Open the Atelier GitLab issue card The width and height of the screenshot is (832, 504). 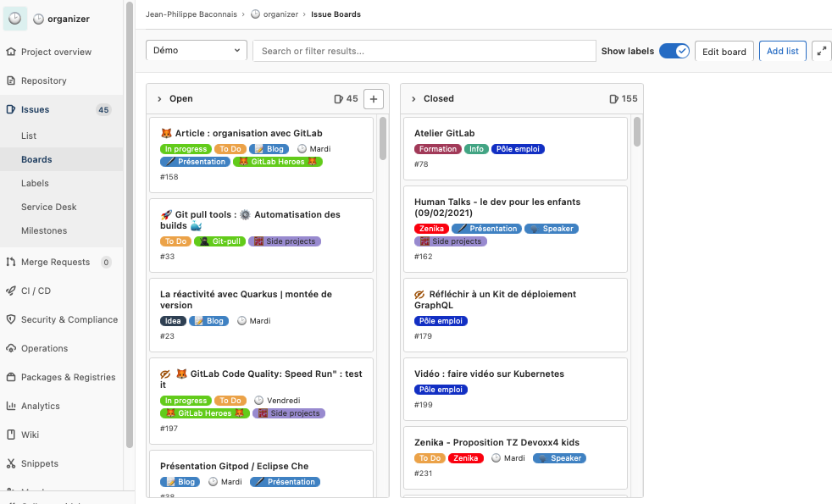444,133
